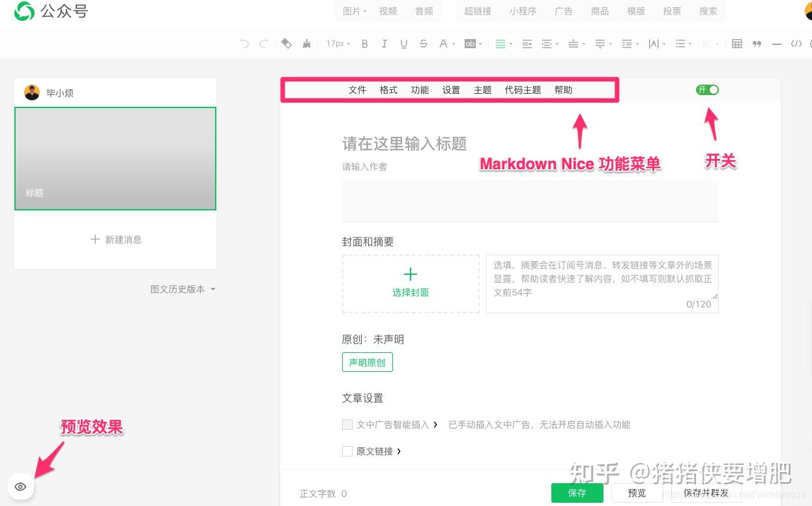The image size is (812, 506).
Task: Open the 文件 menu in Markdown Nice
Action: pos(357,90)
